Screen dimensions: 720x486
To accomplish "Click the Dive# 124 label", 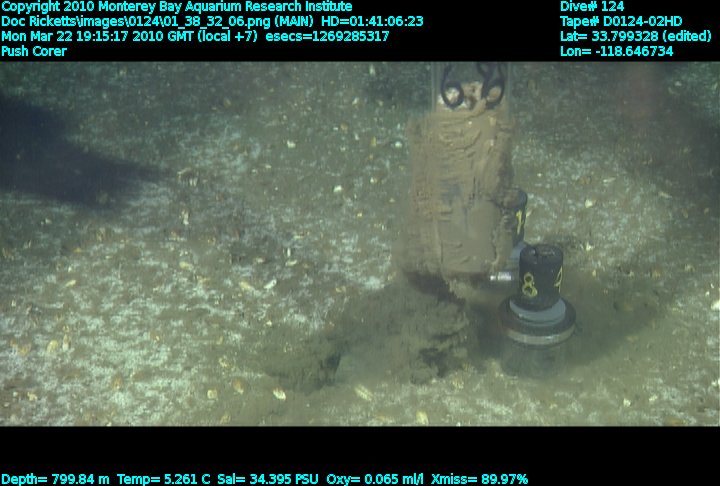I will click(592, 7).
